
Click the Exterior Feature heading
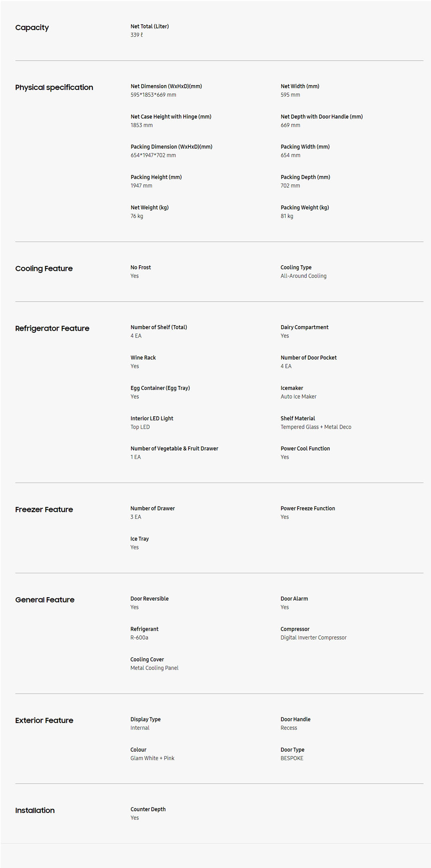point(44,720)
